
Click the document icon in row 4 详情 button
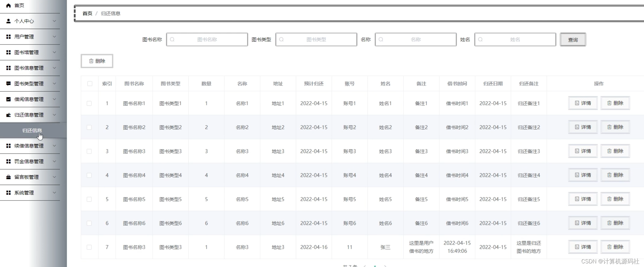577,175
